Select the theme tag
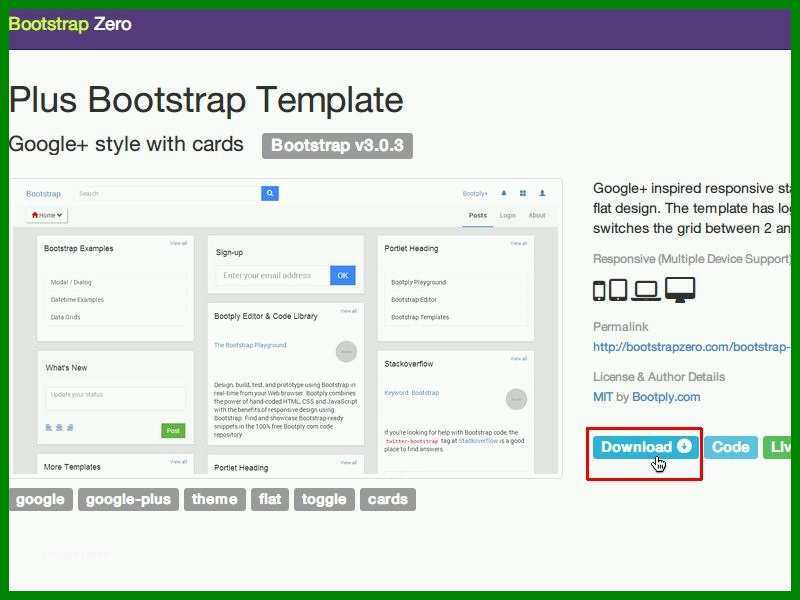This screenshot has width=800, height=600. pyautogui.click(x=215, y=499)
